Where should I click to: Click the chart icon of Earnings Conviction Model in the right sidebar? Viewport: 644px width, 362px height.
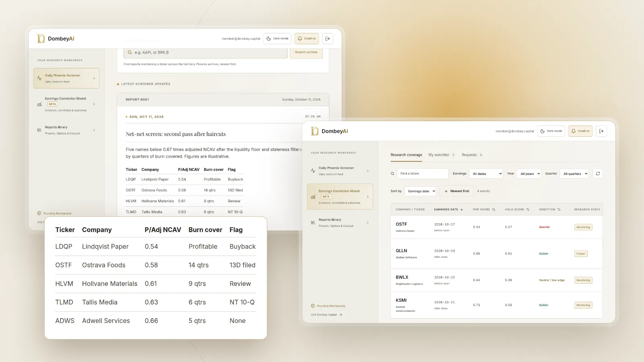tap(313, 197)
